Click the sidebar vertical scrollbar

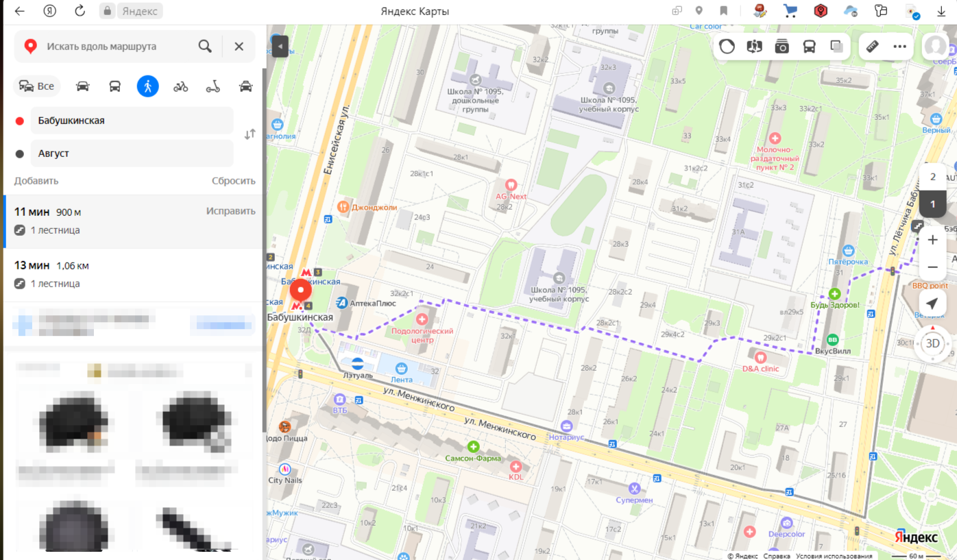point(265,250)
